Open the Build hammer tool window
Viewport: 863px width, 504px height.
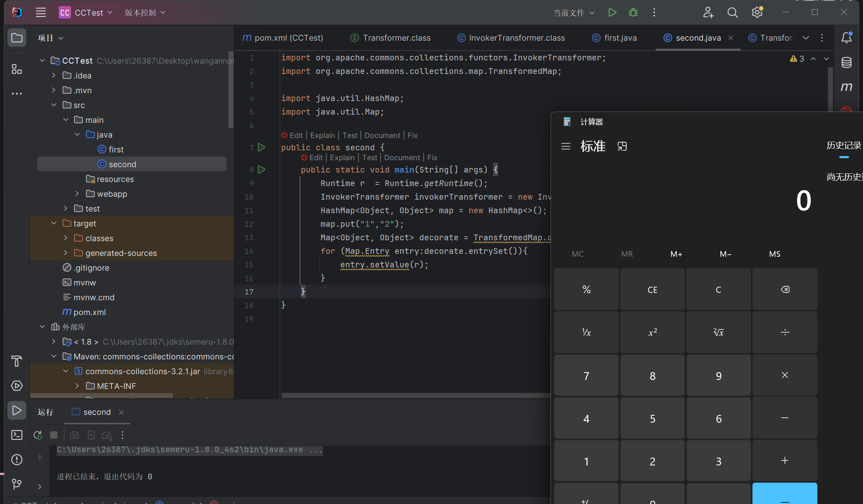click(x=17, y=361)
